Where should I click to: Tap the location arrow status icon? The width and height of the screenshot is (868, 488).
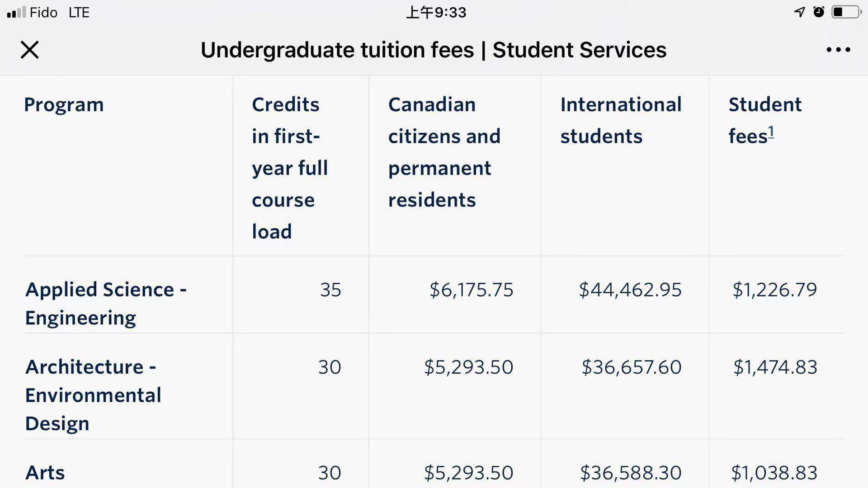click(x=799, y=12)
